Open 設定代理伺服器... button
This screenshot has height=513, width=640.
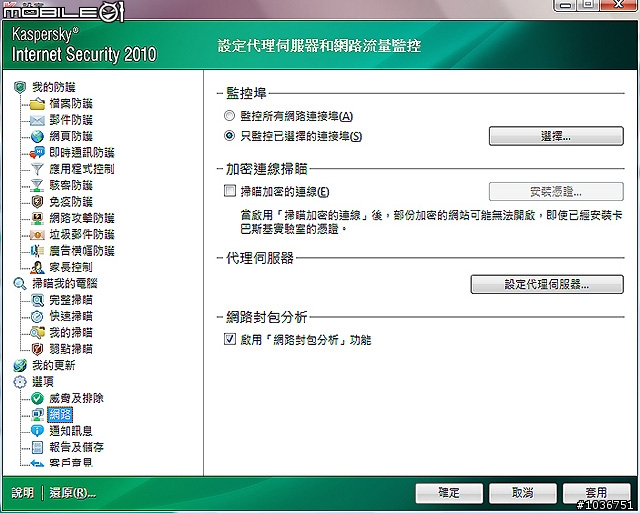[547, 284]
